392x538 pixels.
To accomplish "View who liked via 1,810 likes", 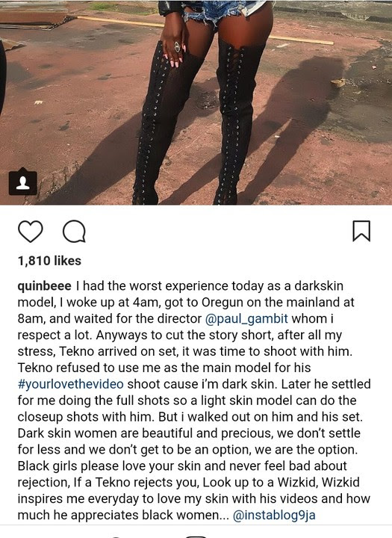I will click(x=49, y=261).
